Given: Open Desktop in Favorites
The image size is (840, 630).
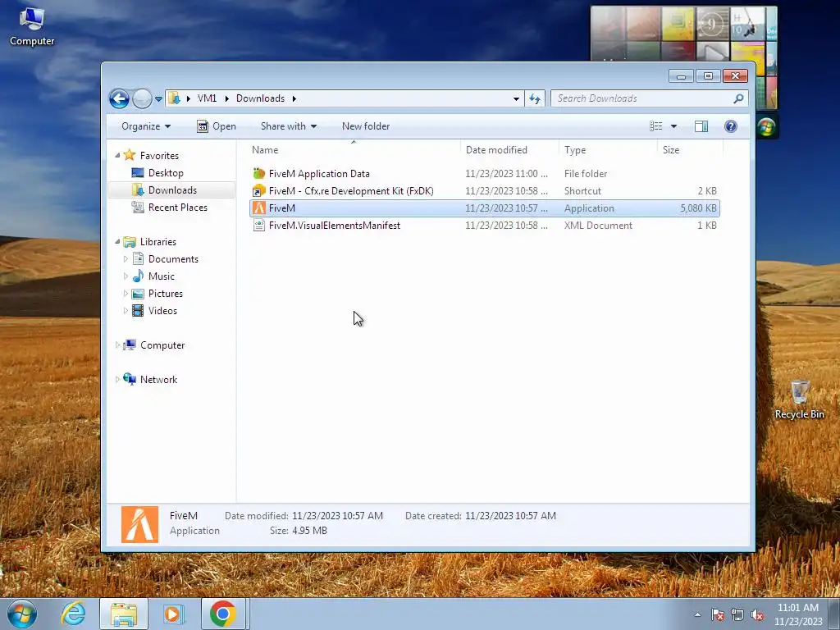Looking at the screenshot, I should 166,173.
